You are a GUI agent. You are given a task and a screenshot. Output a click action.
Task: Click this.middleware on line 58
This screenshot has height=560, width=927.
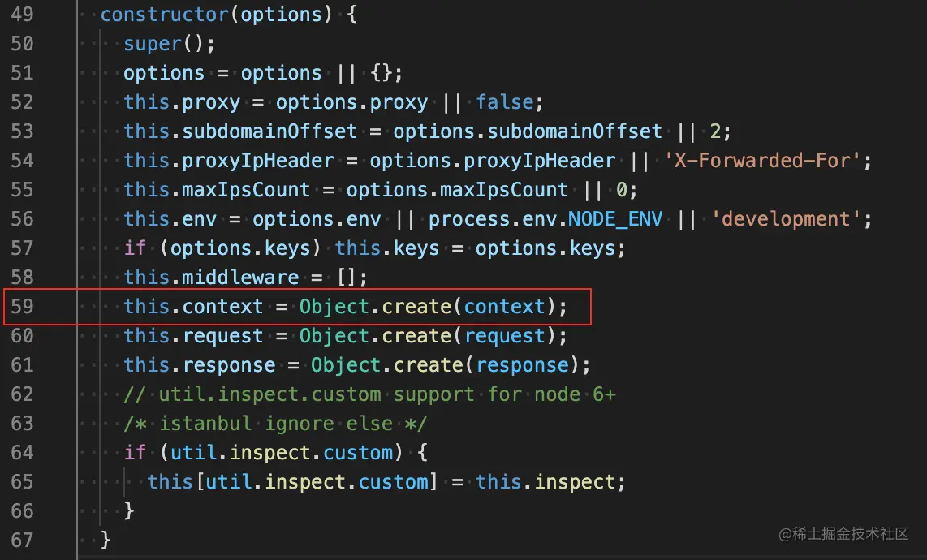(x=211, y=278)
